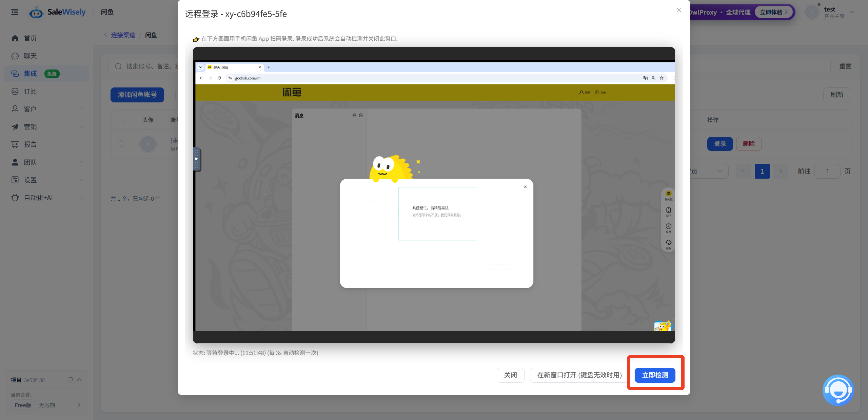Click the 连接渠道 breadcrumb link
868x420 pixels.
[123, 35]
